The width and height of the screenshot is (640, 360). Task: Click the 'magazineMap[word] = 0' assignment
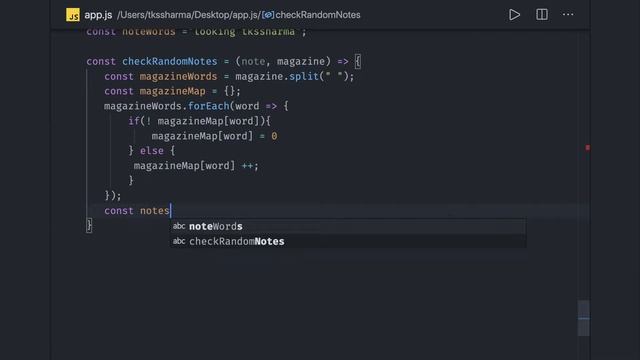214,136
